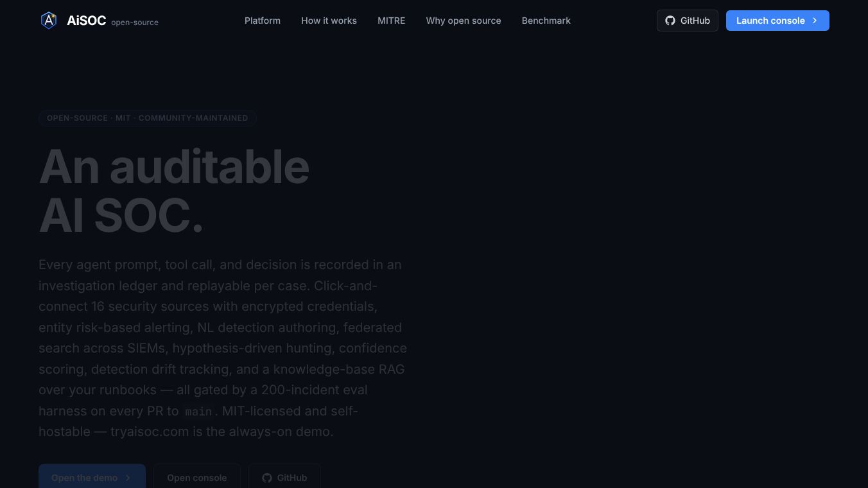Click the octocat icon beside Open console
This screenshot has height=488, width=868.
[x=267, y=478]
